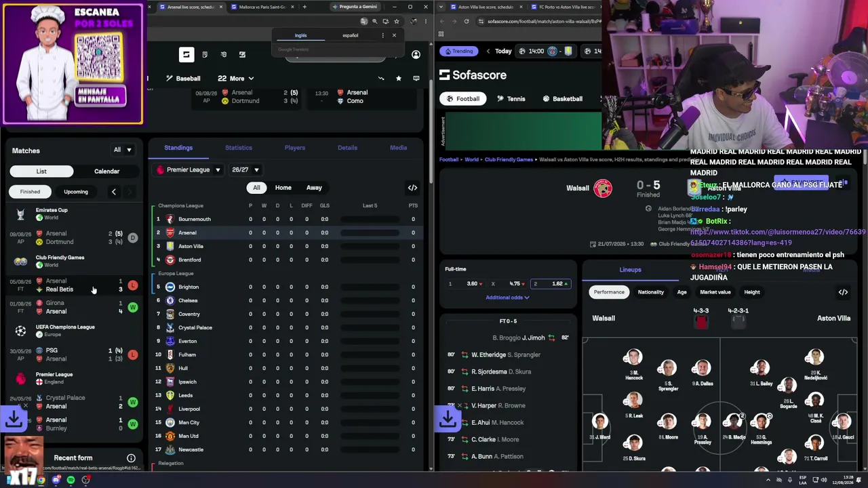Expand the 22 More sports menu
This screenshot has width=868, height=488.
point(235,79)
